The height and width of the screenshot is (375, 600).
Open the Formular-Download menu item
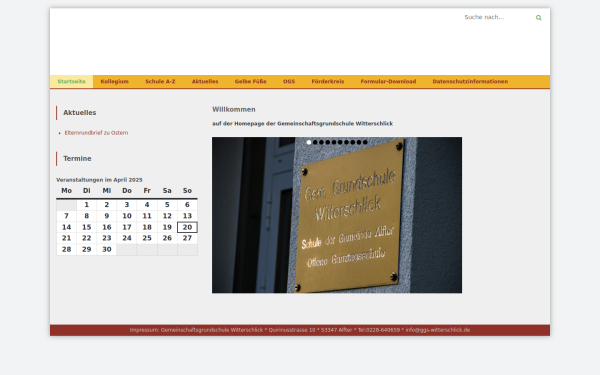pyautogui.click(x=388, y=82)
